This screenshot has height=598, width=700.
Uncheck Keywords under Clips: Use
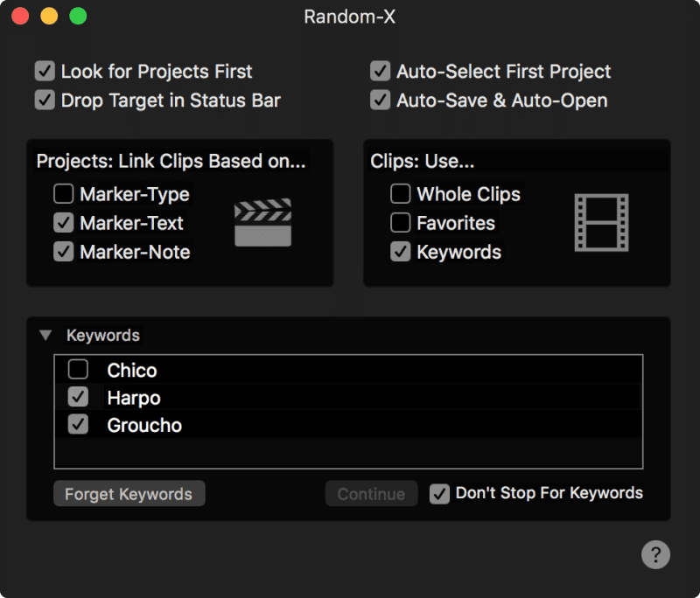point(400,252)
